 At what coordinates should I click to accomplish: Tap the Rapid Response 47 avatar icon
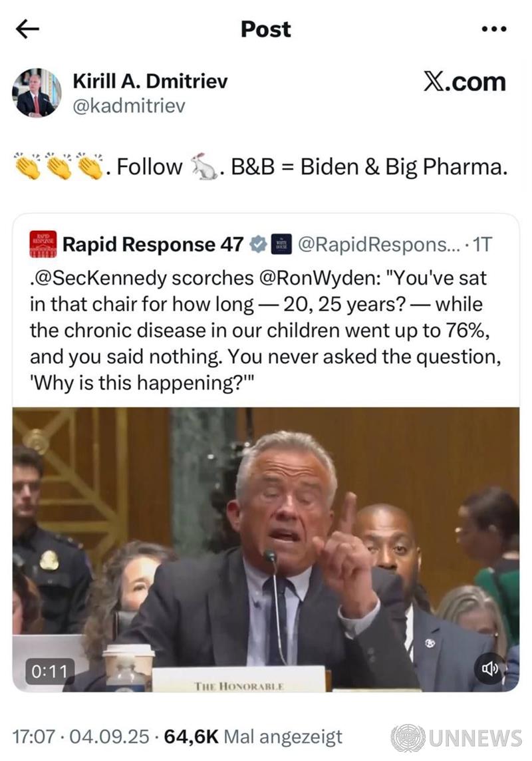click(43, 243)
